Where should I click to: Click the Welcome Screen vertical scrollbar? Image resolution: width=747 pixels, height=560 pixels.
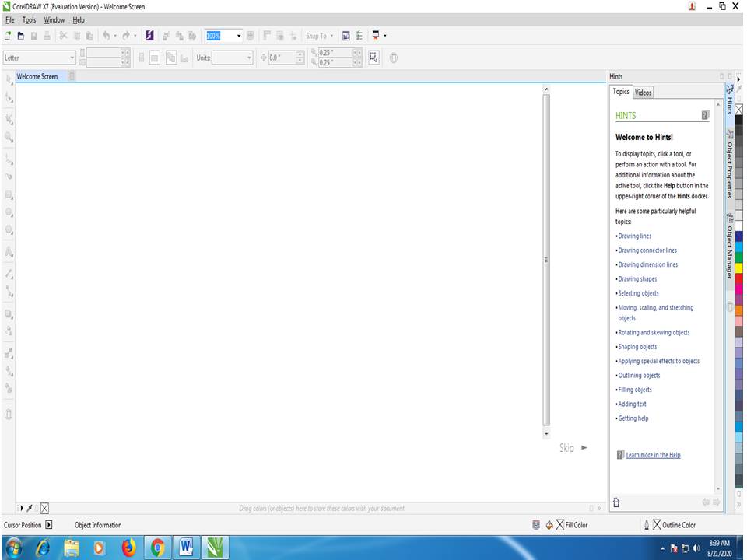pyautogui.click(x=546, y=261)
